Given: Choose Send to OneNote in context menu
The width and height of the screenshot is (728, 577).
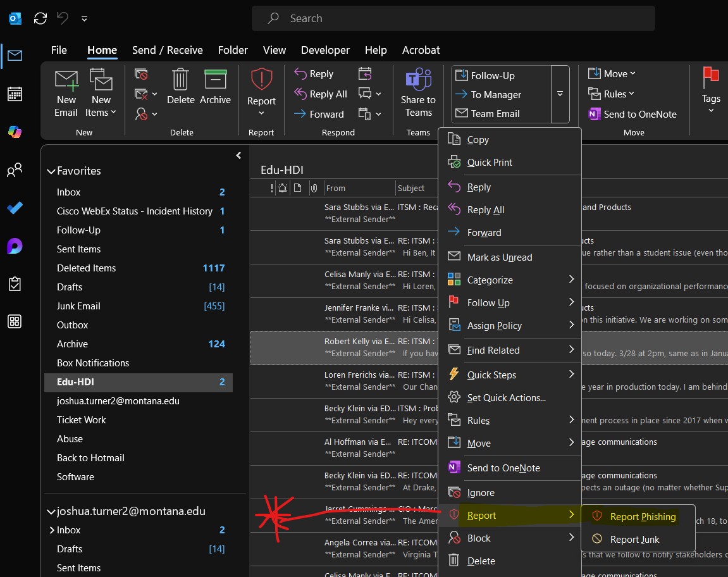Looking at the screenshot, I should [x=509, y=468].
